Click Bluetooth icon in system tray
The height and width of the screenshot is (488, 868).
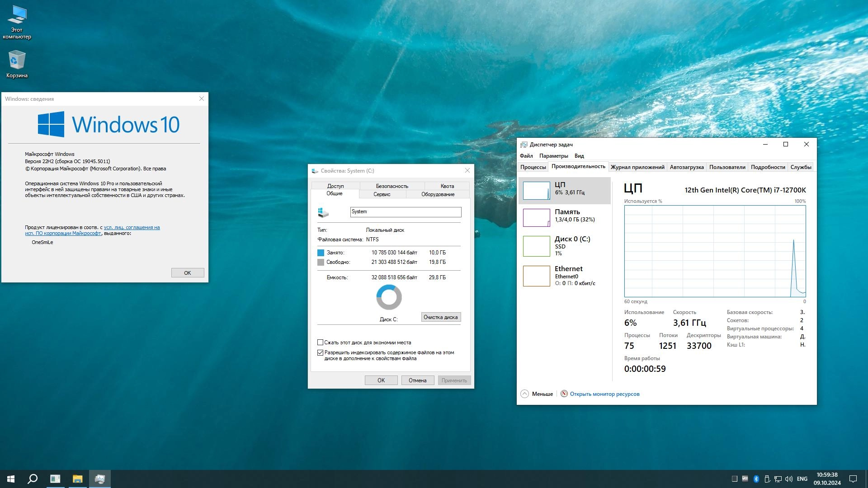756,479
